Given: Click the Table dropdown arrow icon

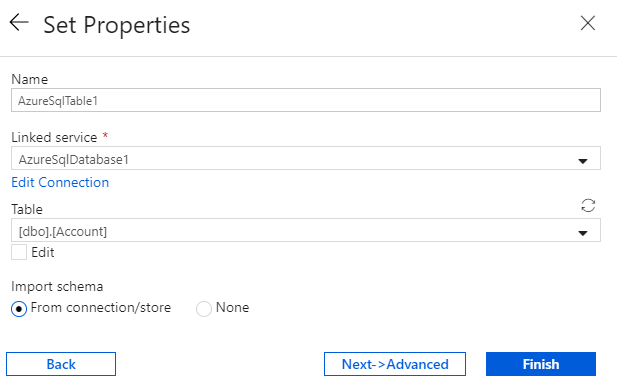Looking at the screenshot, I should 583,233.
